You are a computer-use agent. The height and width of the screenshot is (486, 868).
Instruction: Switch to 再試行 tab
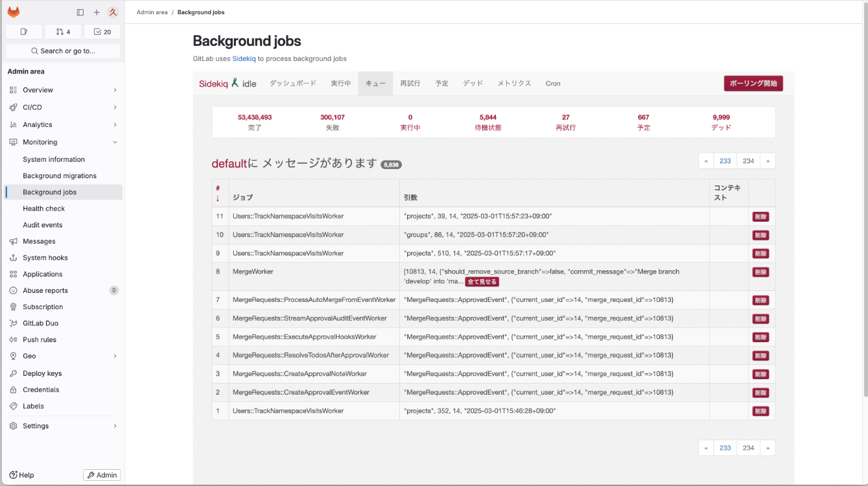[x=410, y=84]
